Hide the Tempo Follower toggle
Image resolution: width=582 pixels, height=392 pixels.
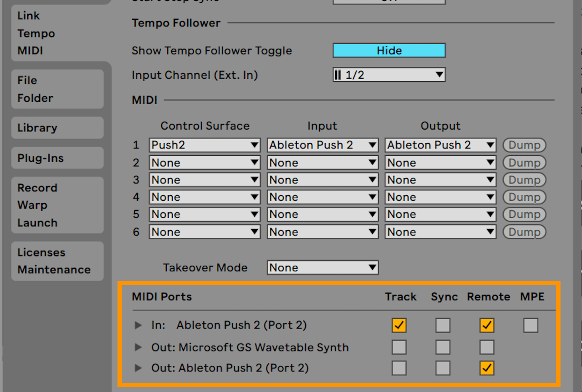click(x=388, y=50)
